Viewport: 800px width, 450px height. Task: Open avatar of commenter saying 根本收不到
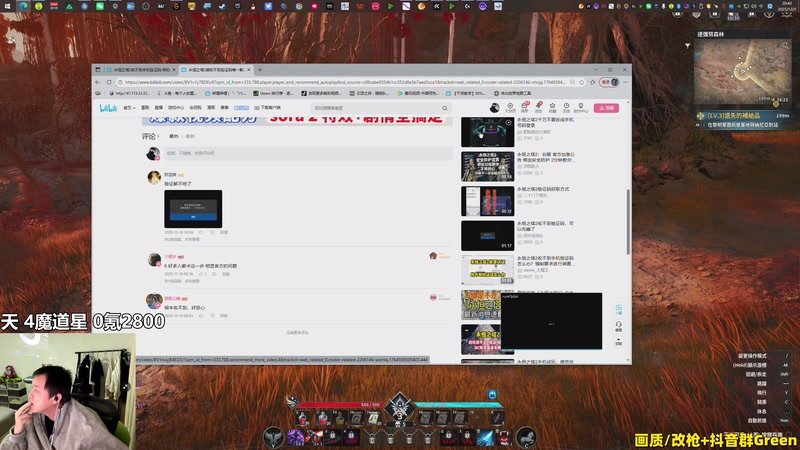point(154,301)
